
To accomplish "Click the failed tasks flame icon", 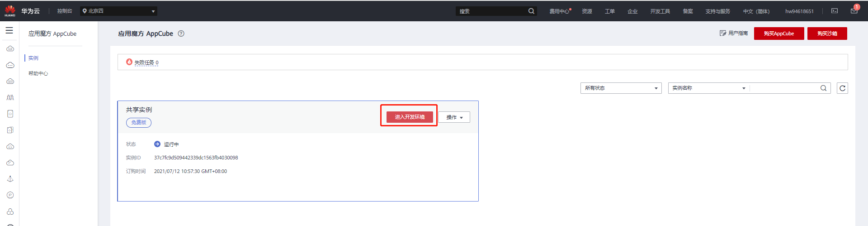I will click(x=129, y=62).
